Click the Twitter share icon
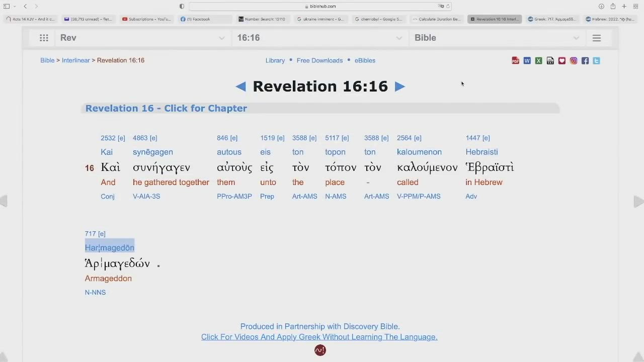 click(x=596, y=61)
